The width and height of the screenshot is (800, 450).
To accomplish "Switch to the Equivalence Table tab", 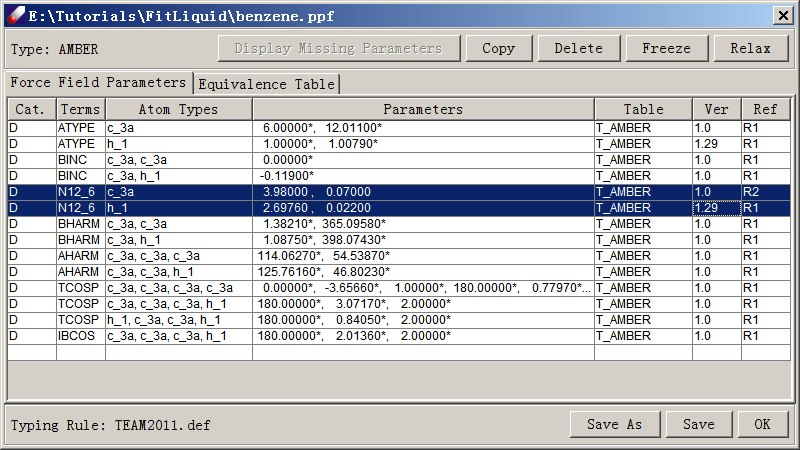I will click(x=266, y=84).
